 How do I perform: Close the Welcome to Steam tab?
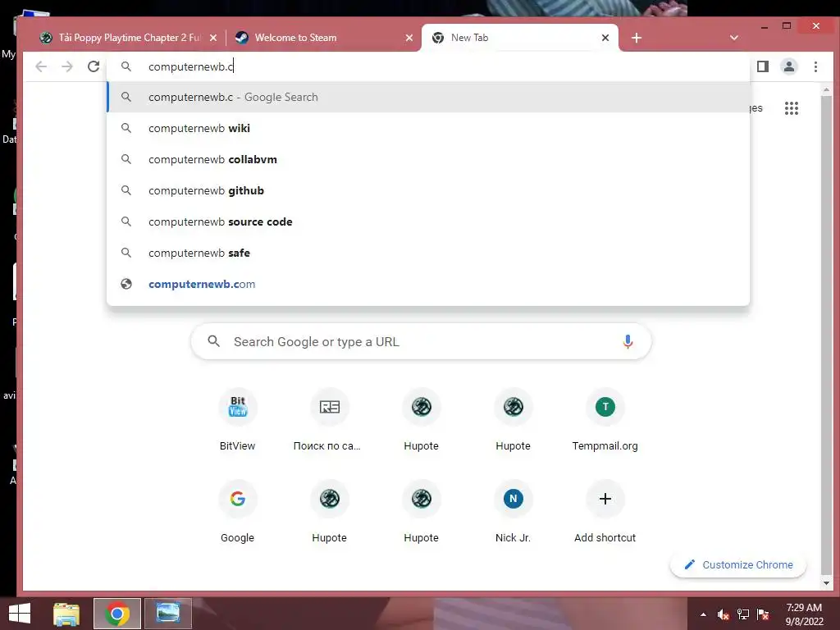pyautogui.click(x=409, y=38)
